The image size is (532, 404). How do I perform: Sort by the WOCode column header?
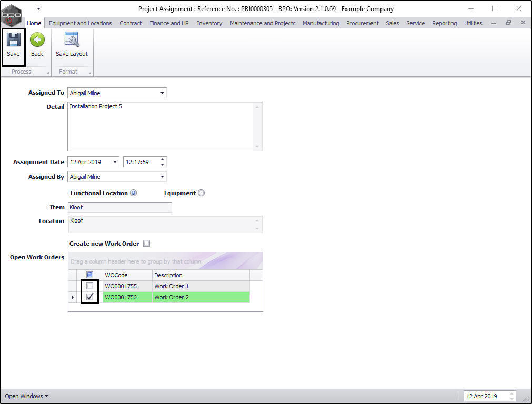pyautogui.click(x=127, y=275)
